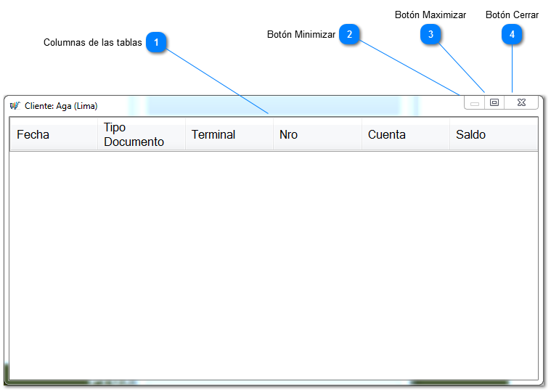This screenshot has width=551, height=392.
Task: Sort by the Cuenta column header
Action: tap(406, 134)
